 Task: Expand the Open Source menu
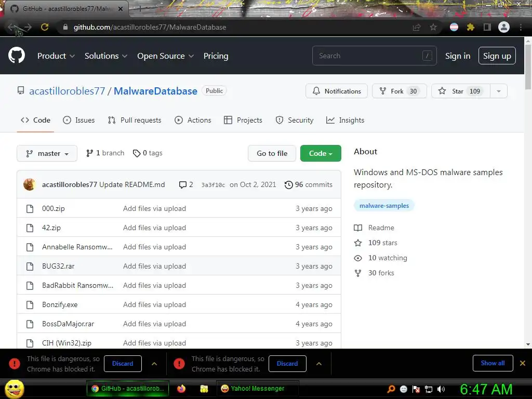(166, 56)
